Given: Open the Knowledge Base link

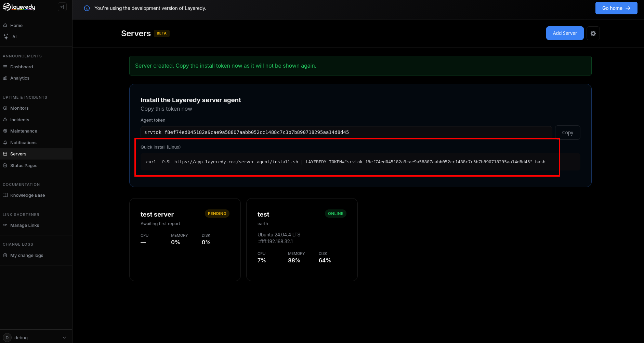Looking at the screenshot, I should 36,195.
